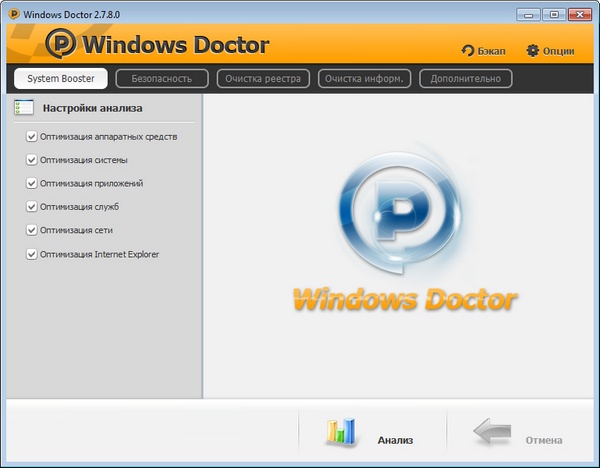The width and height of the screenshot is (600, 468).
Task: Select the System Booster tab
Action: pyautogui.click(x=59, y=78)
